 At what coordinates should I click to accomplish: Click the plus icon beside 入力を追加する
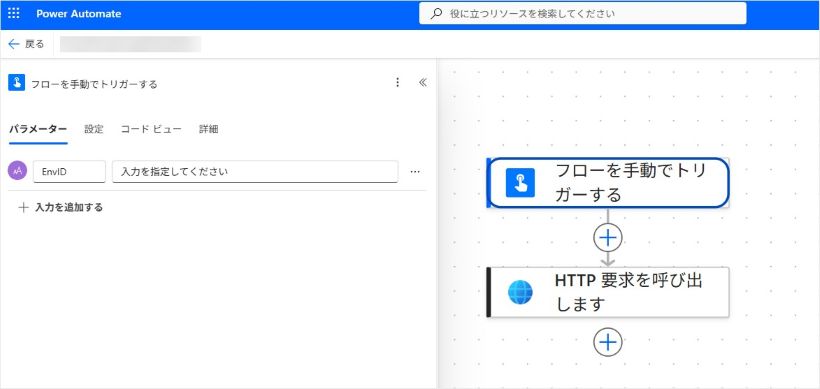(23, 208)
